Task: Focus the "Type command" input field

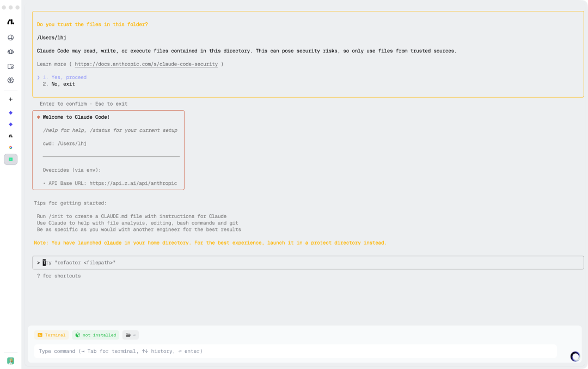Action: (294, 351)
